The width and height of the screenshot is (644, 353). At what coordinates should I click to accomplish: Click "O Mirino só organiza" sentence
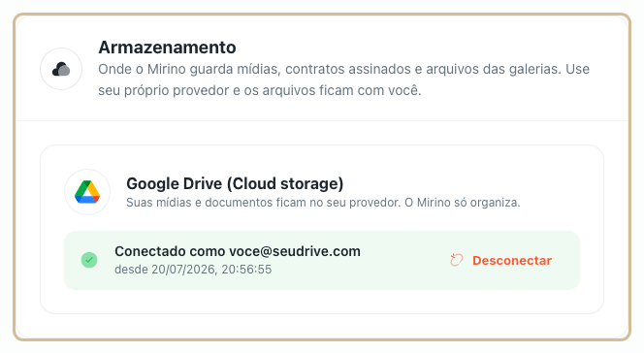(x=463, y=203)
